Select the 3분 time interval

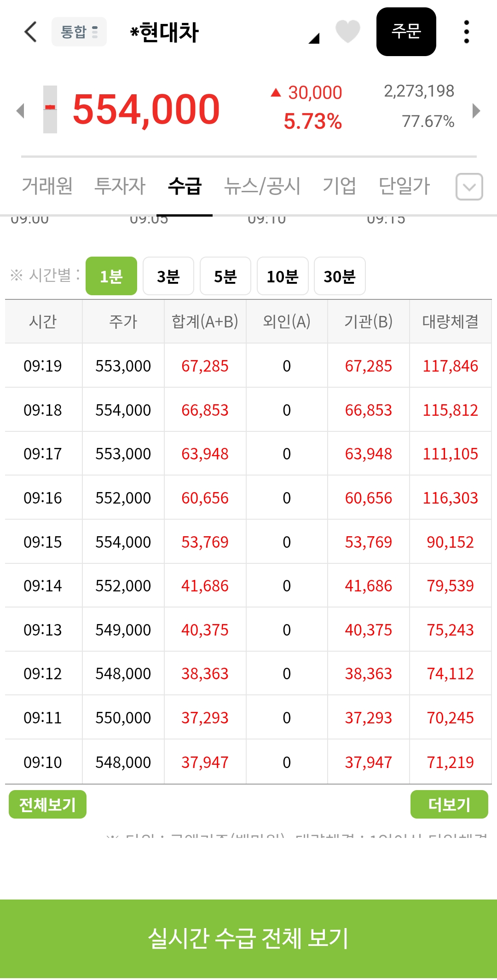pyautogui.click(x=168, y=276)
